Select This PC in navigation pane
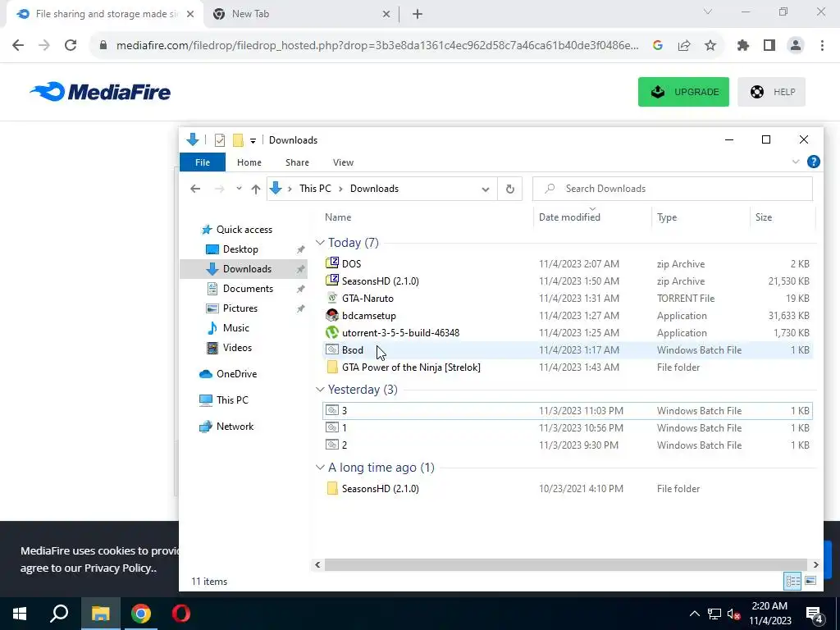840x630 pixels. coord(232,400)
